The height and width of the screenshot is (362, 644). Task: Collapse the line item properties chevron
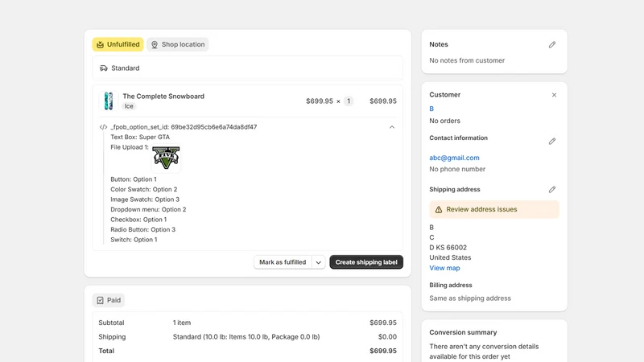pyautogui.click(x=392, y=127)
